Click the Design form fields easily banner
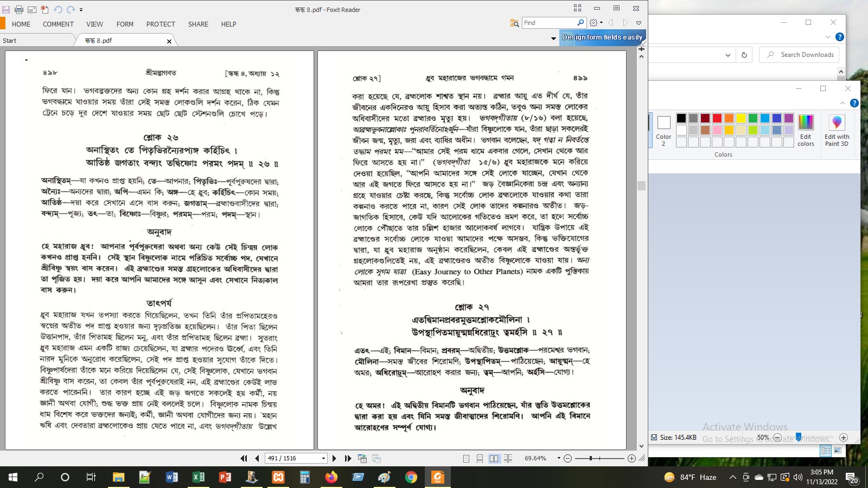 [602, 37]
